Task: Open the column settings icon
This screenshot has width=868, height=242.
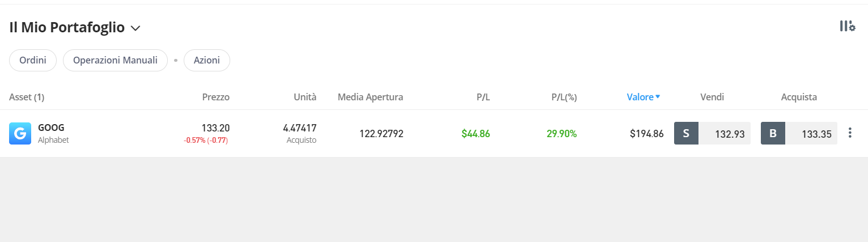Action: tap(847, 26)
